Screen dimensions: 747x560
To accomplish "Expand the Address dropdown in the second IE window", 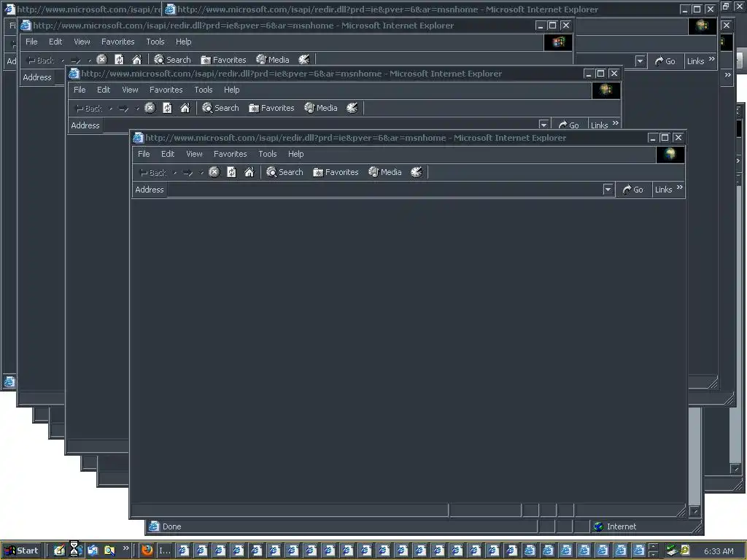I will coord(543,125).
